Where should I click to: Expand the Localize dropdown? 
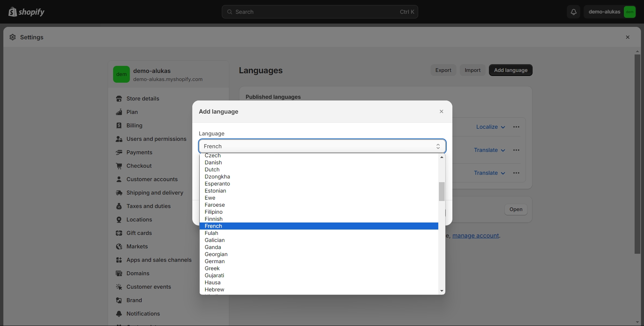[x=491, y=127]
